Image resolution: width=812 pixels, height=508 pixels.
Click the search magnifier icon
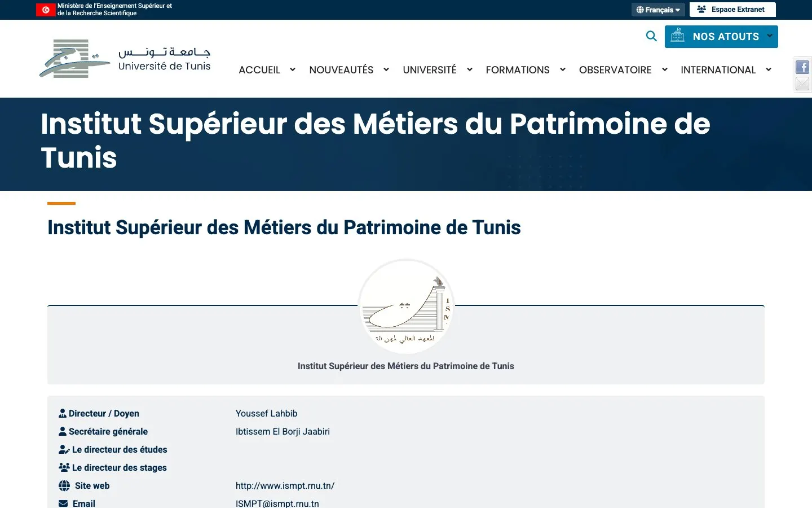coord(651,36)
